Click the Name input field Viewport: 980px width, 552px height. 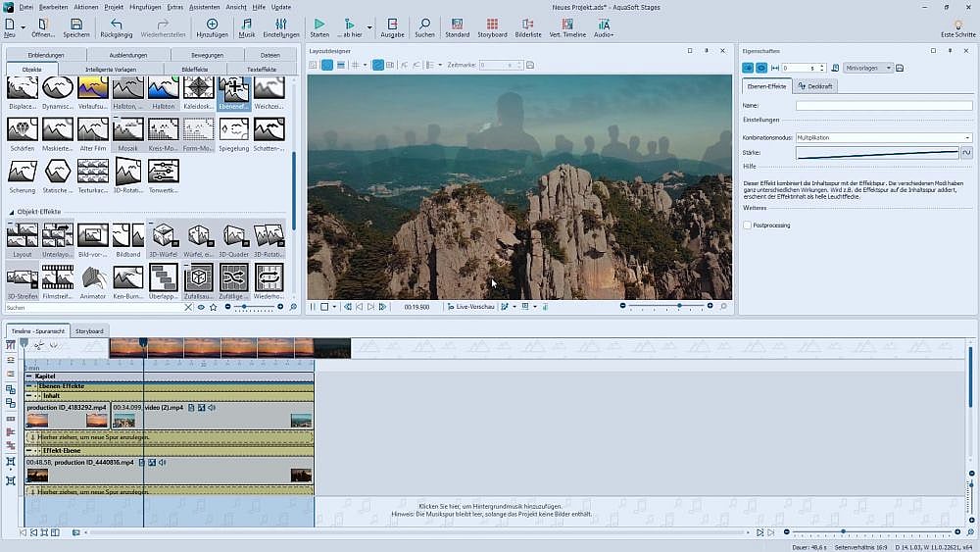click(883, 105)
